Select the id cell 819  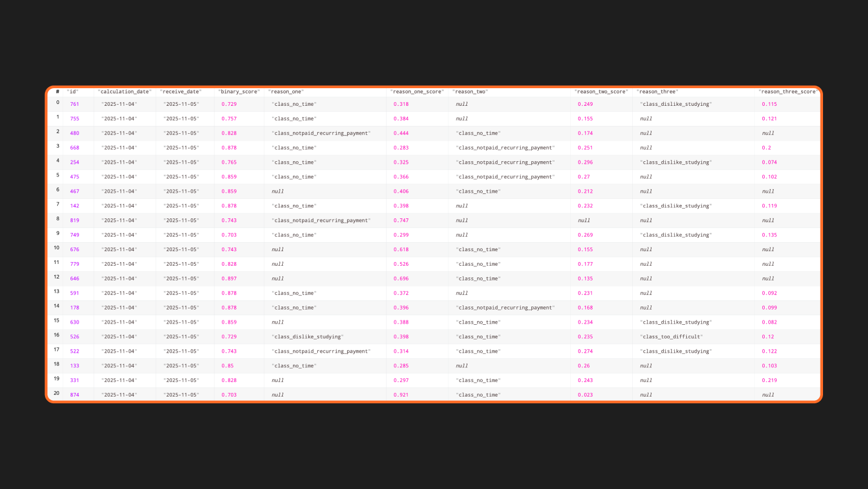74,221
